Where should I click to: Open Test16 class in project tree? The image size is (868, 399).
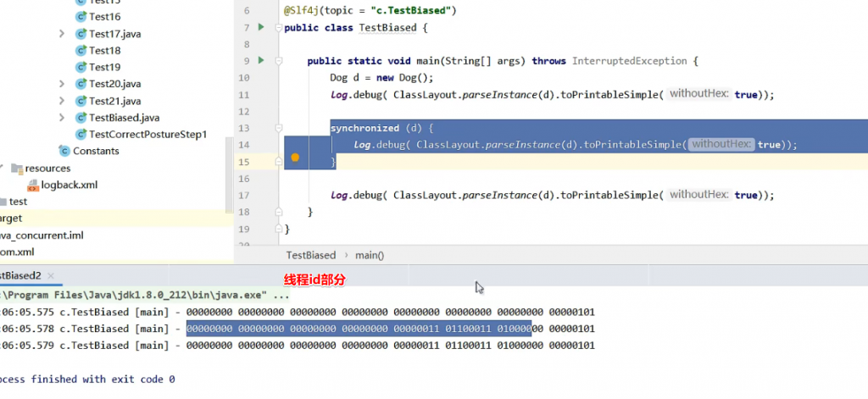point(104,17)
